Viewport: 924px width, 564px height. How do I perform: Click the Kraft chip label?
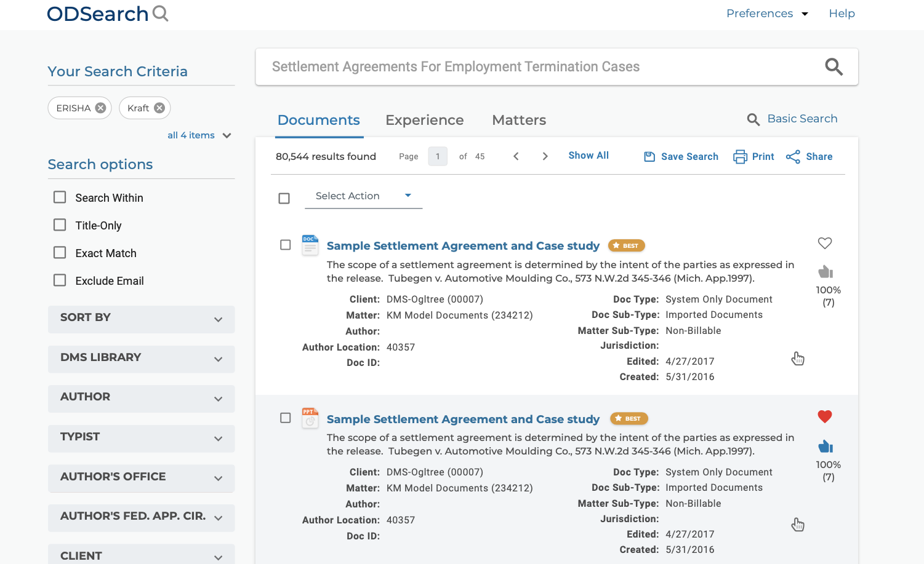(x=138, y=108)
